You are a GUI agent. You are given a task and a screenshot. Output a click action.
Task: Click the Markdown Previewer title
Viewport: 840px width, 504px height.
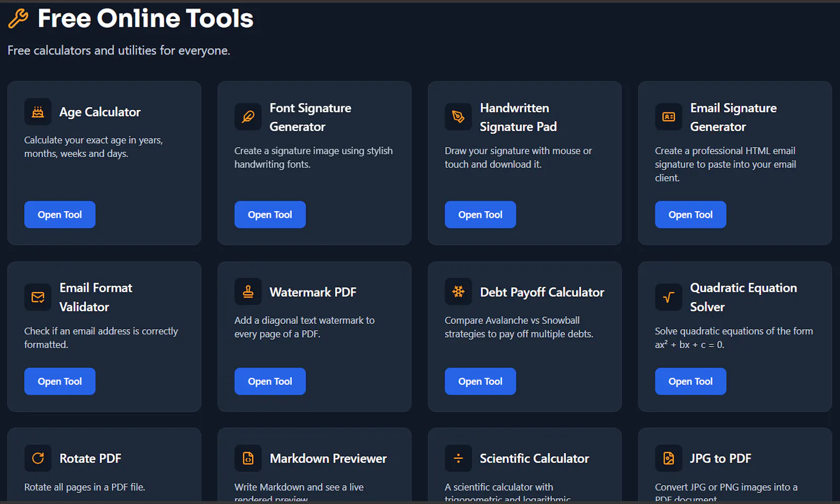click(328, 458)
